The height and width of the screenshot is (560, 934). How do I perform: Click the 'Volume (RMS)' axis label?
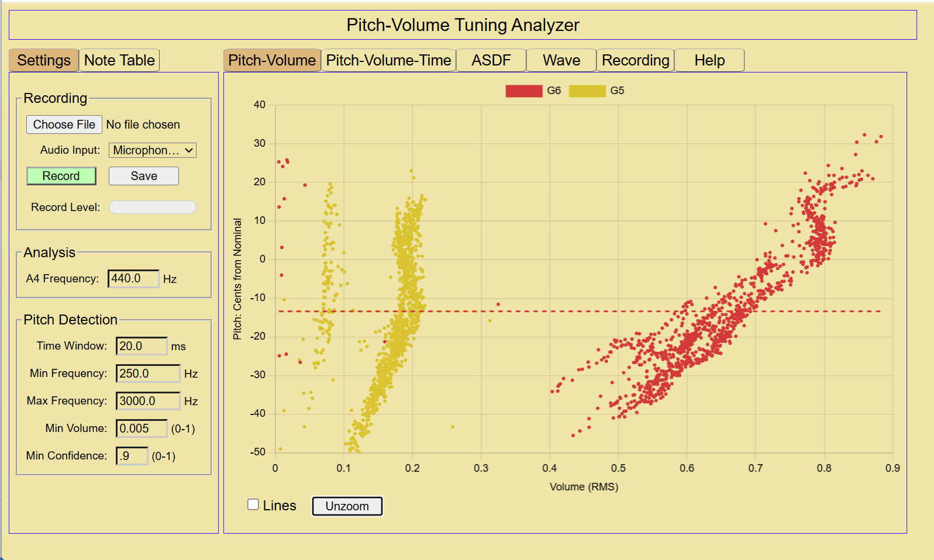click(x=584, y=487)
